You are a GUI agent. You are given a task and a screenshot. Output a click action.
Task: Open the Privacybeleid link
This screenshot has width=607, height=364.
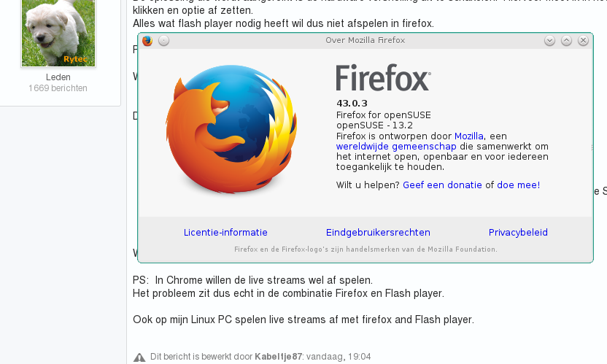pos(518,233)
